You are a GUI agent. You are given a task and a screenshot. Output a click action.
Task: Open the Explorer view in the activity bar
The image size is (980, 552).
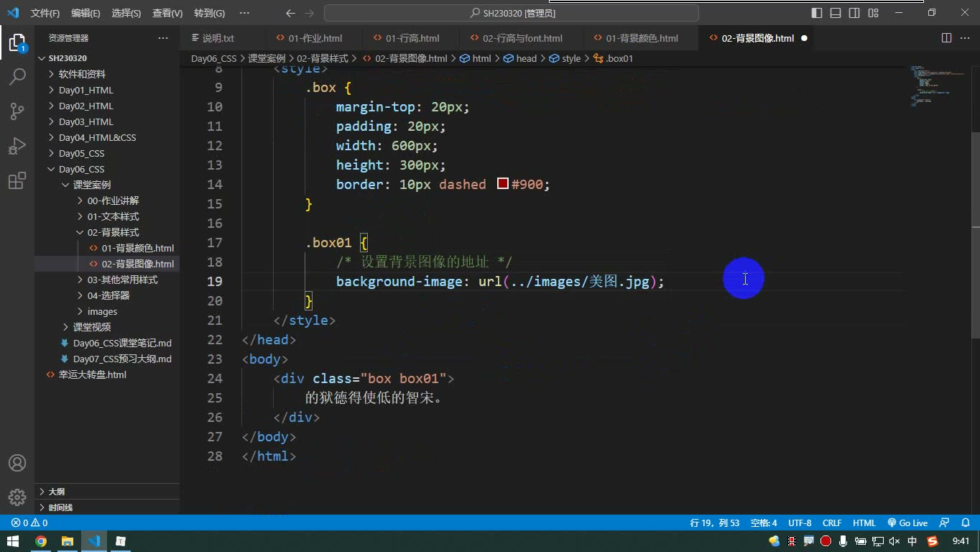pyautogui.click(x=17, y=42)
